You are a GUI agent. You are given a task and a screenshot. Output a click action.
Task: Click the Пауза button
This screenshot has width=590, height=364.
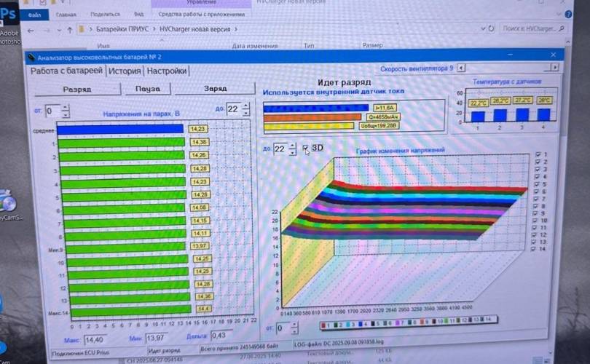tap(147, 89)
